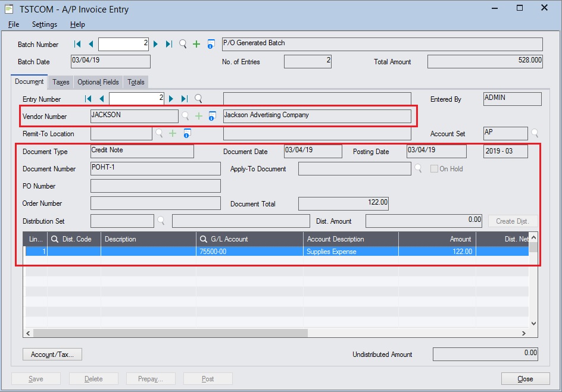This screenshot has height=392, width=562.
Task: Click the batch description P/O Generated Batch
Action: click(x=382, y=44)
